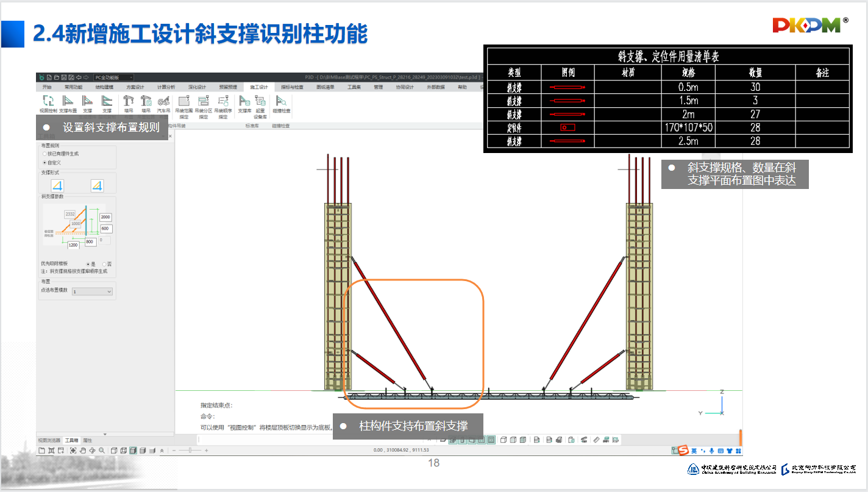Click the quick-access undo arrow
This screenshot has width=868, height=492.
pos(79,77)
